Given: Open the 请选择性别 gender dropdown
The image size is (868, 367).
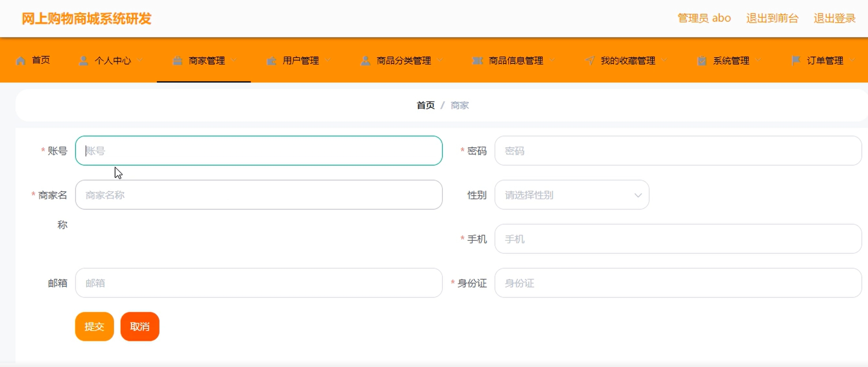Looking at the screenshot, I should click(572, 195).
